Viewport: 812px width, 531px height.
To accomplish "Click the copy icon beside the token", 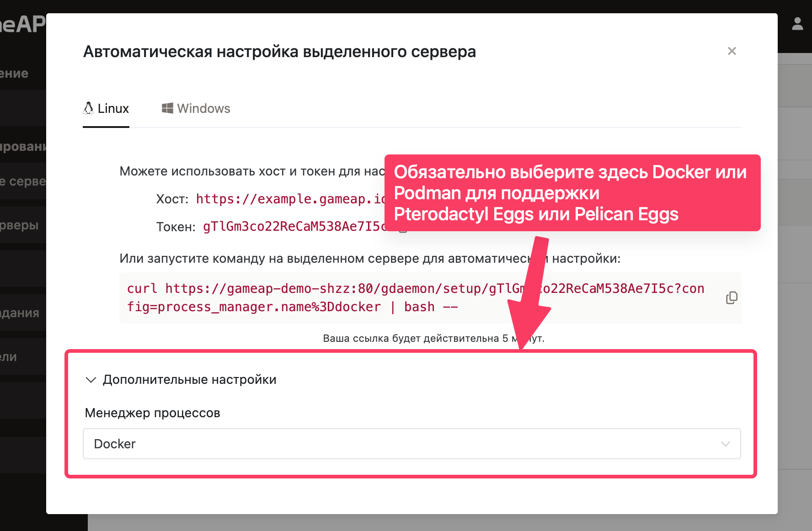I will (402, 228).
